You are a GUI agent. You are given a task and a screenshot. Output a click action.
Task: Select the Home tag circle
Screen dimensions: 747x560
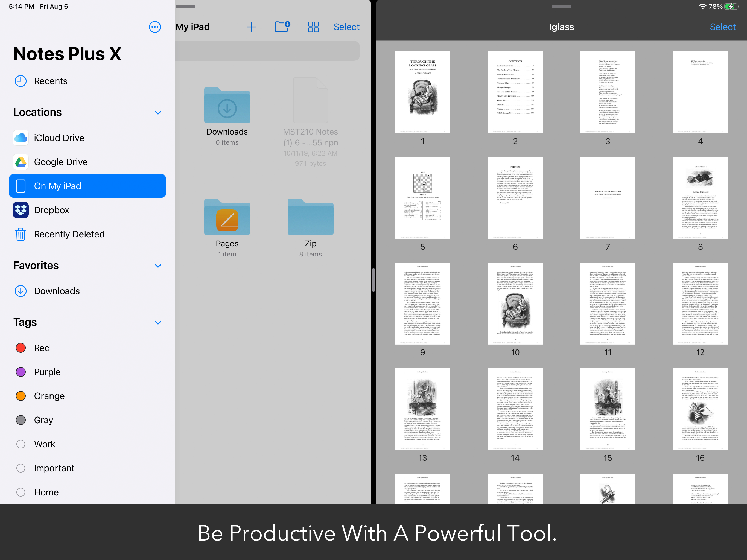point(21,492)
